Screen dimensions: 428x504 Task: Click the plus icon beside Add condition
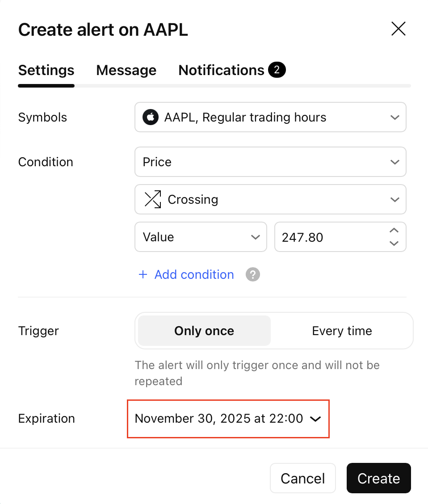143,274
